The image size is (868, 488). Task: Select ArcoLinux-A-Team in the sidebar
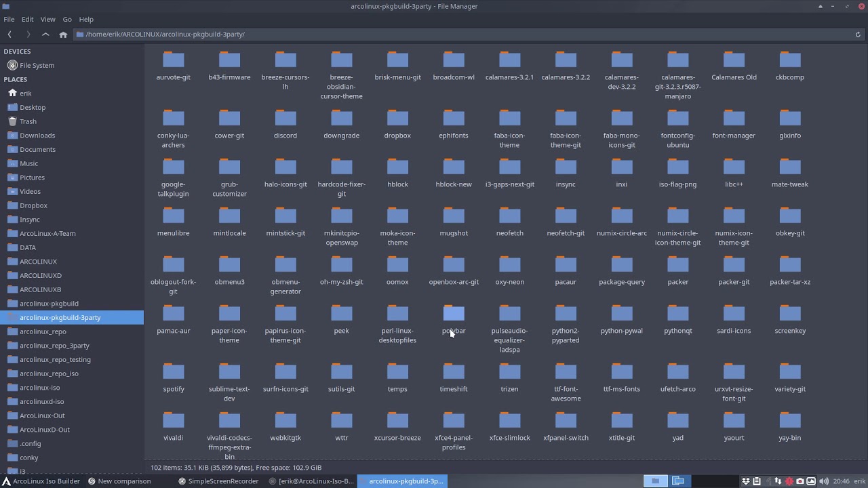click(x=72, y=233)
